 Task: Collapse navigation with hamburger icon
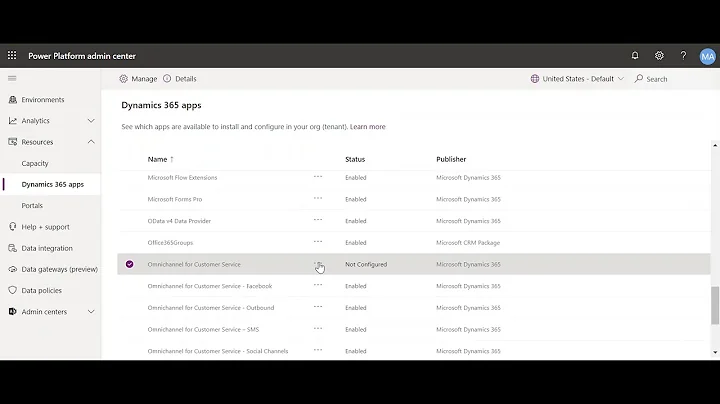click(12, 79)
